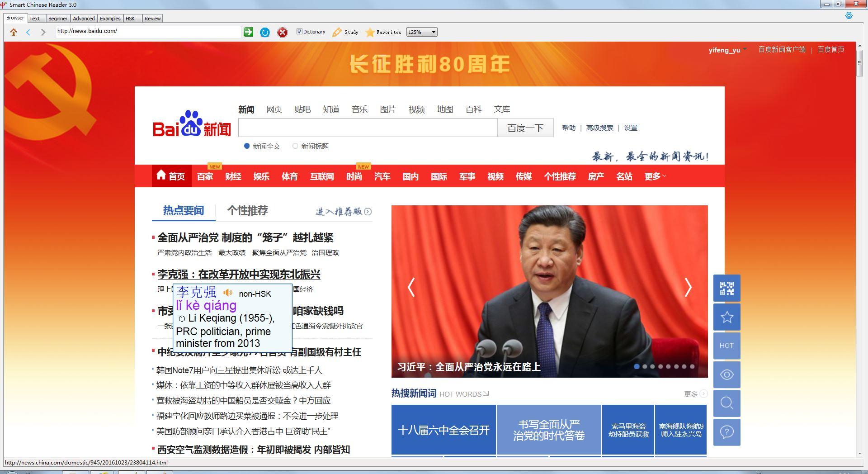Viewport: 868px width, 474px height.
Task: Open the 设置 link
Action: coord(631,128)
